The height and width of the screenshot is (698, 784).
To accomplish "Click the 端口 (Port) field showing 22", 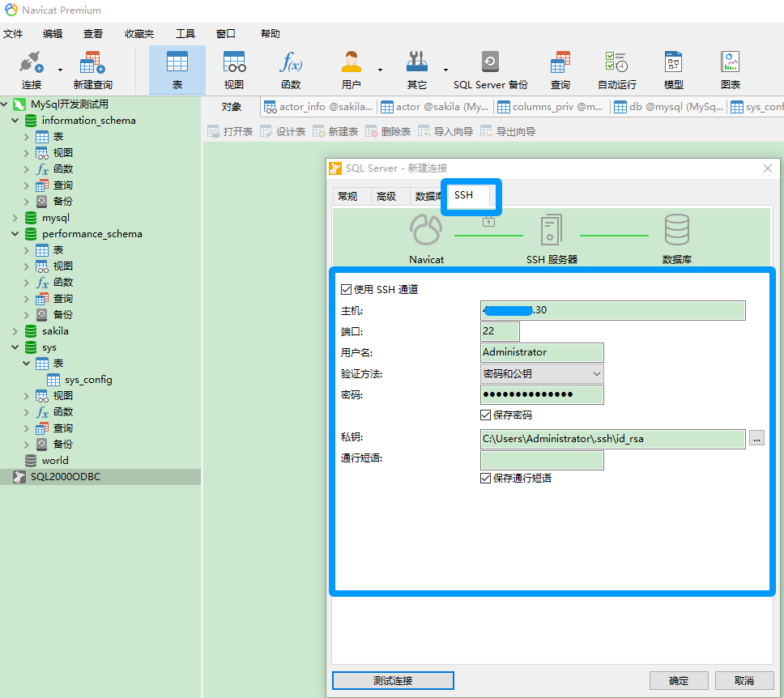I will pyautogui.click(x=500, y=331).
